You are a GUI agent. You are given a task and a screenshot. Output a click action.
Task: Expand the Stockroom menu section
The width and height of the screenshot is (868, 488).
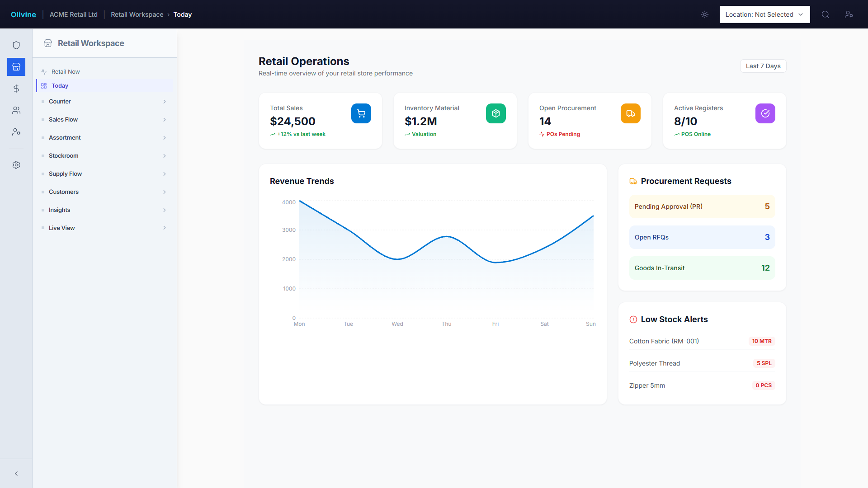coord(105,155)
